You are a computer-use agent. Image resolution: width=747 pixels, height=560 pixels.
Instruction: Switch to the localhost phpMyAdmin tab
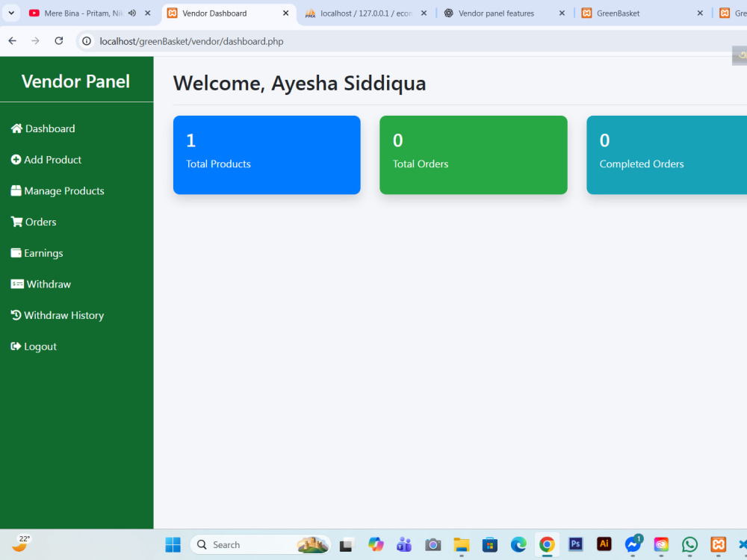click(x=366, y=13)
